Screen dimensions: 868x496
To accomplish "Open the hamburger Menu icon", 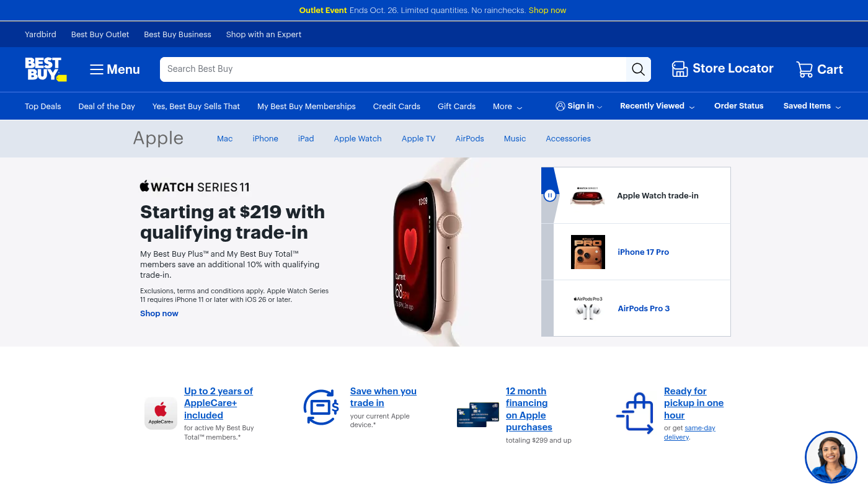I will (96, 69).
